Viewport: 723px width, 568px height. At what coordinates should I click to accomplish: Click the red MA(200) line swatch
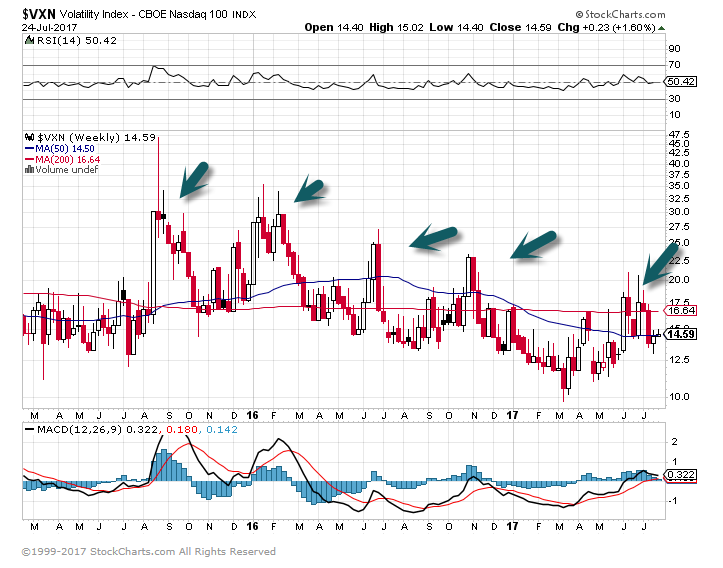point(30,160)
